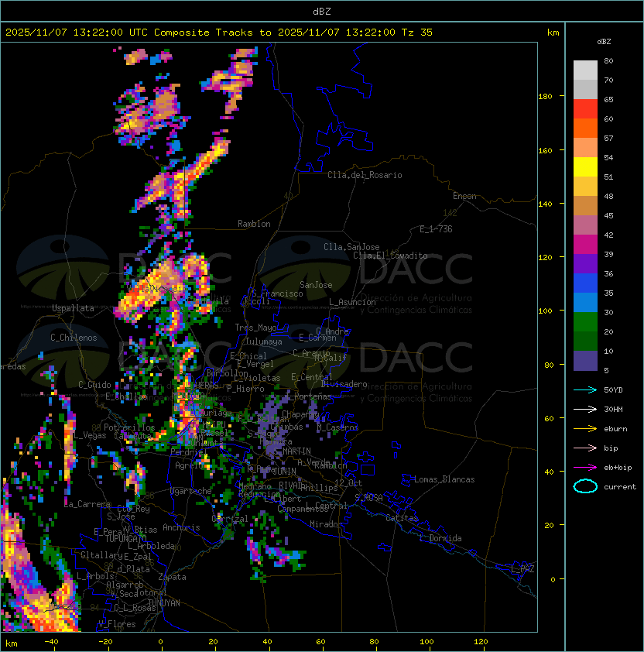Click the Zapata map label
Viewport: 644px width, 652px height.
(172, 577)
